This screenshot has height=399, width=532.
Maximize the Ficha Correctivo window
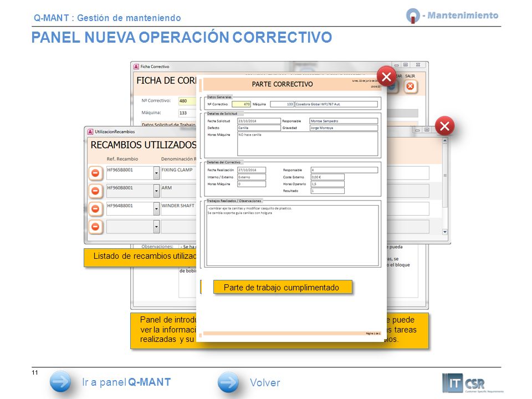click(x=406, y=64)
